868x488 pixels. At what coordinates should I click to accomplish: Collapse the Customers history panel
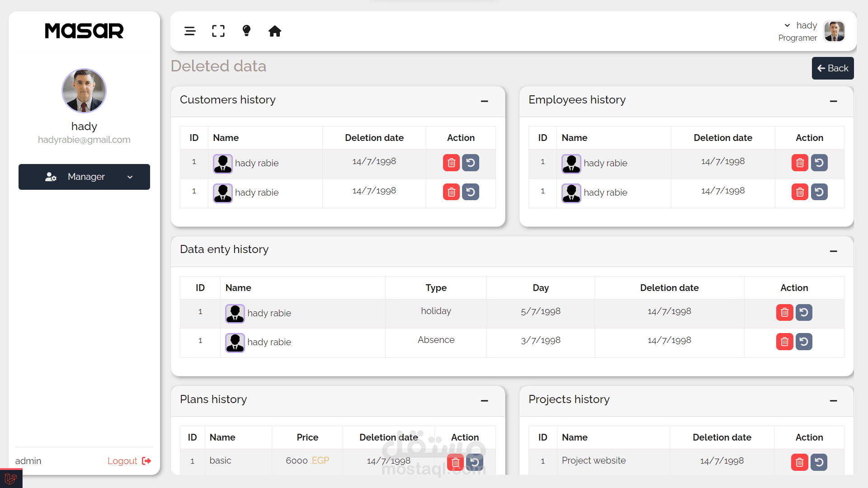485,101
